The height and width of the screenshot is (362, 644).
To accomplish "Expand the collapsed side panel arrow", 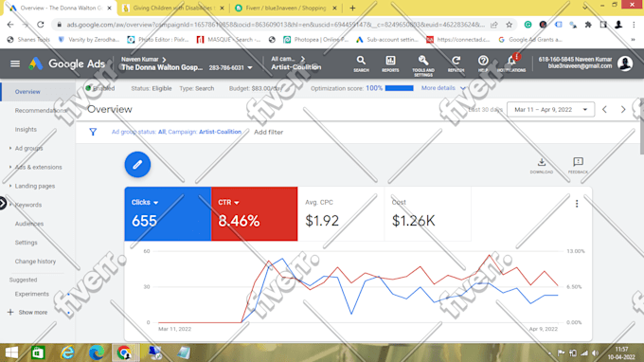I will tap(3, 204).
